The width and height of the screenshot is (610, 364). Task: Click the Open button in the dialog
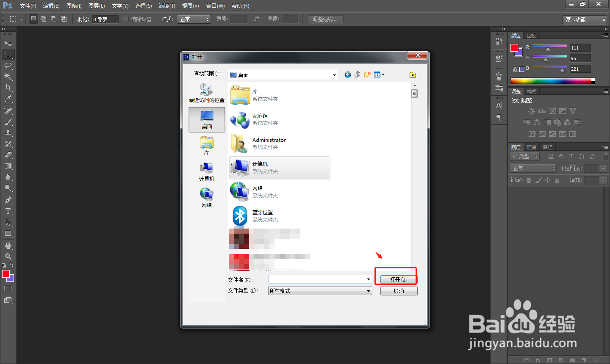pyautogui.click(x=399, y=279)
